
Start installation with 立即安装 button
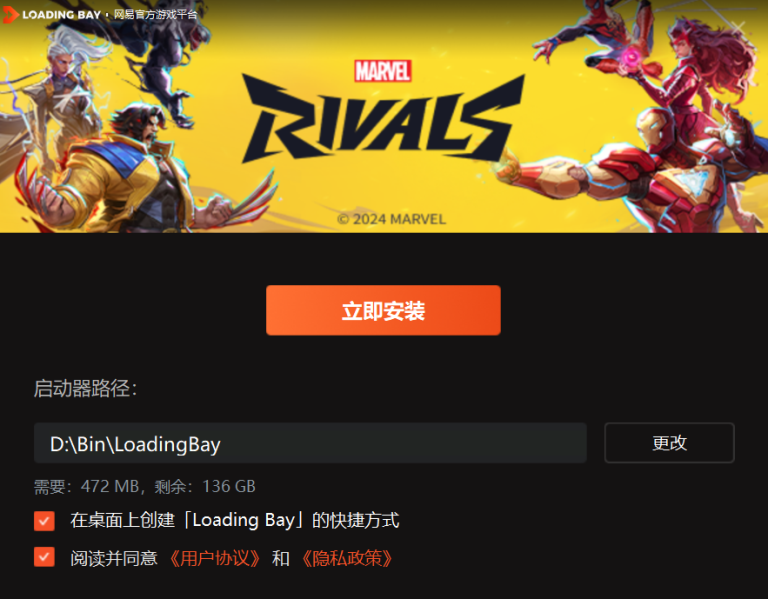click(383, 310)
